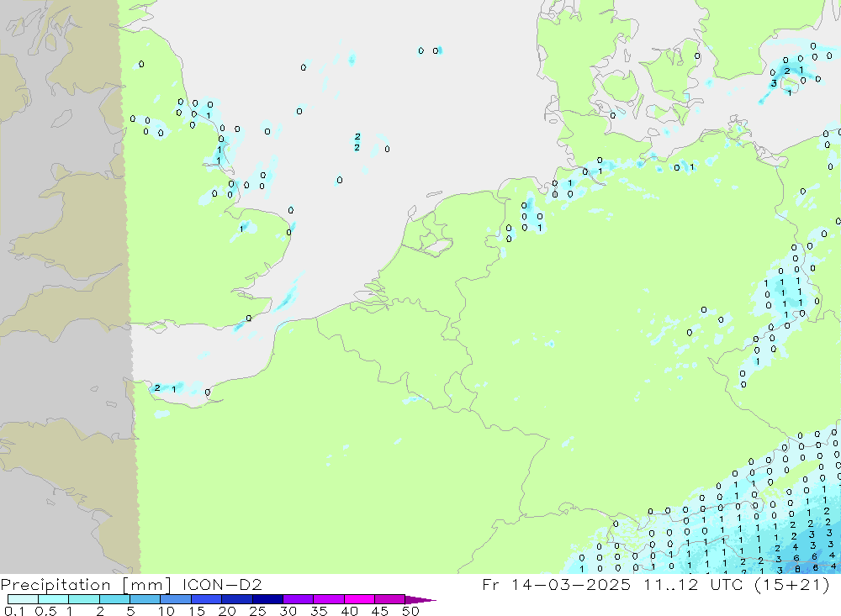Select the '25' legend scale label
The height and width of the screenshot is (616, 841).
point(257,611)
